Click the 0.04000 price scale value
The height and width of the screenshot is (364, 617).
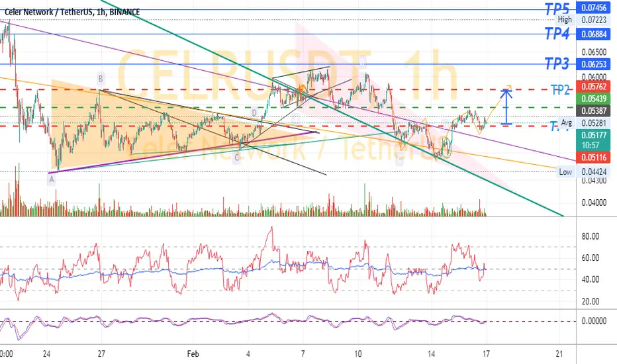click(594, 203)
